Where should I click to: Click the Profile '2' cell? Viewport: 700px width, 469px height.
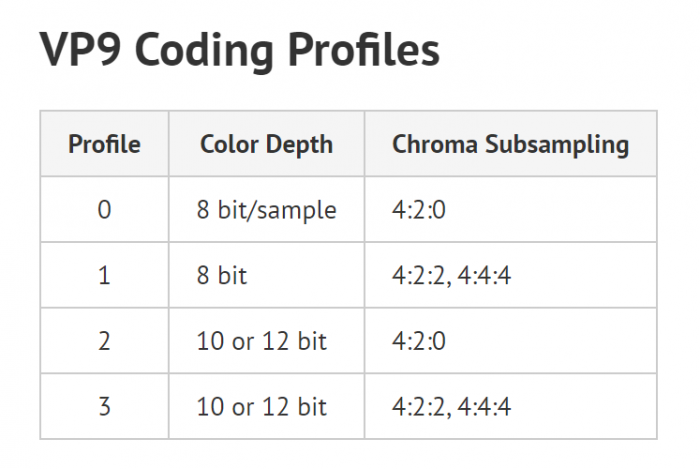[104, 341]
